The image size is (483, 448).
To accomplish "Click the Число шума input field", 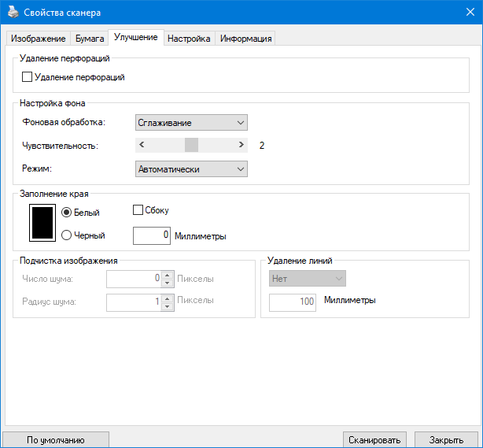I will pos(134,279).
